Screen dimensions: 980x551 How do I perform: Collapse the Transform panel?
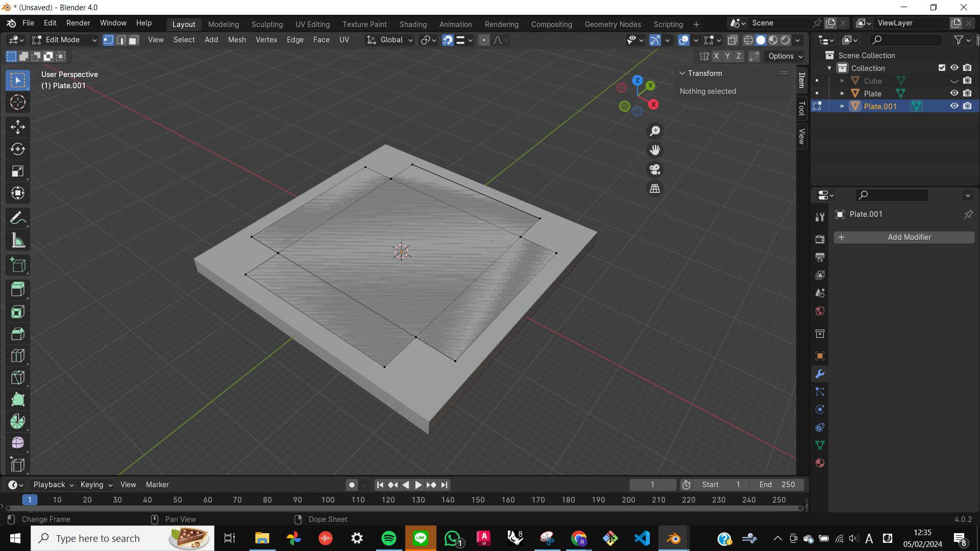click(x=682, y=73)
